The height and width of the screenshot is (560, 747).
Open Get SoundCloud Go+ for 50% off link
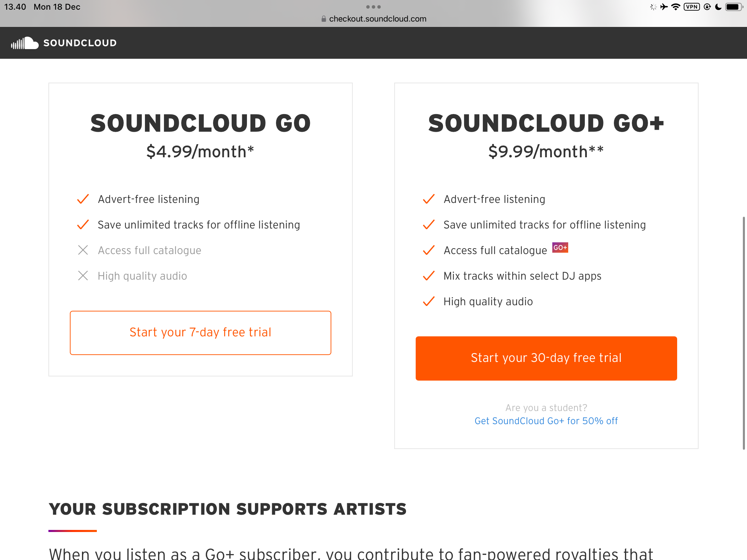coord(546,421)
